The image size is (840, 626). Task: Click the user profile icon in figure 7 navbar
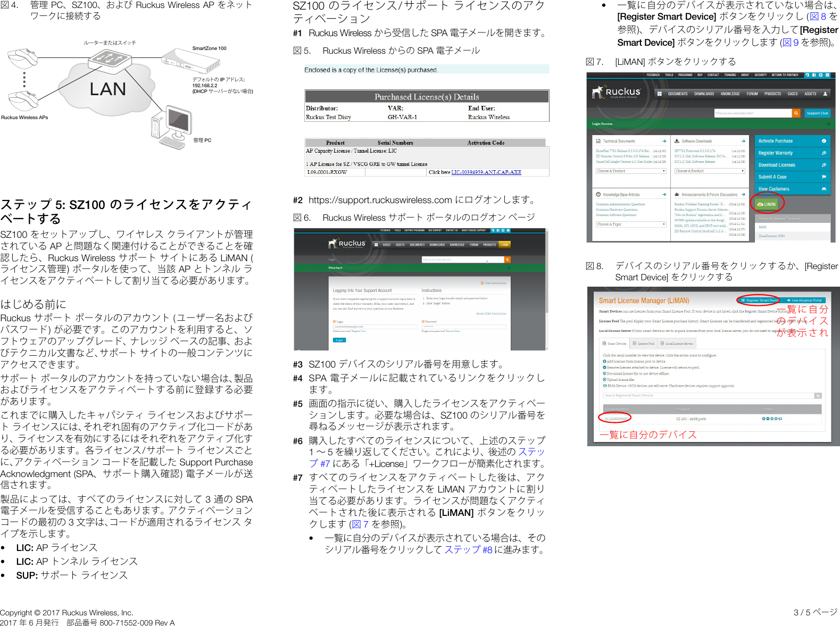825,94
